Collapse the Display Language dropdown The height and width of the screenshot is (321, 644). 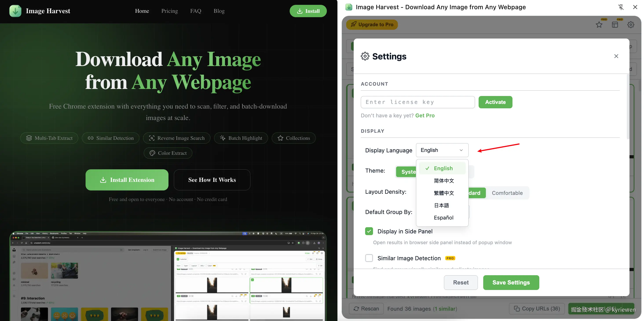(442, 150)
